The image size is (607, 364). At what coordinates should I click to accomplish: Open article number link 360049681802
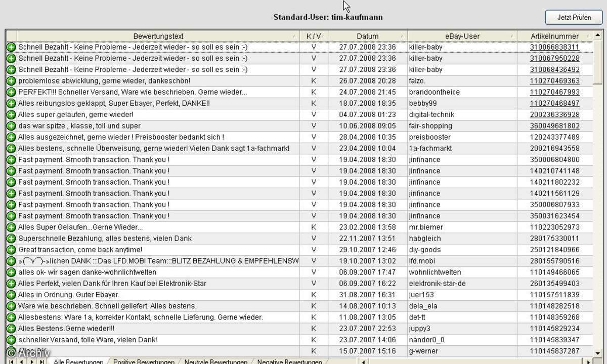pos(555,126)
